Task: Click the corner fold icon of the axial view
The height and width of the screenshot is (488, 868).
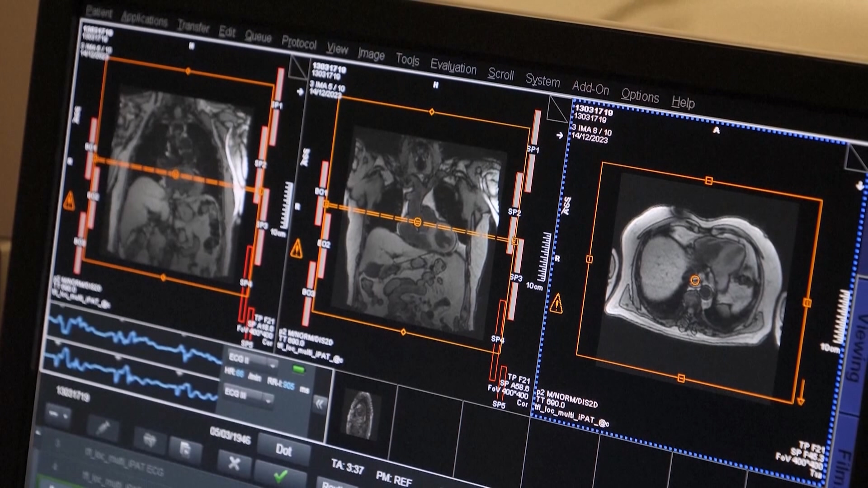Action: click(856, 158)
